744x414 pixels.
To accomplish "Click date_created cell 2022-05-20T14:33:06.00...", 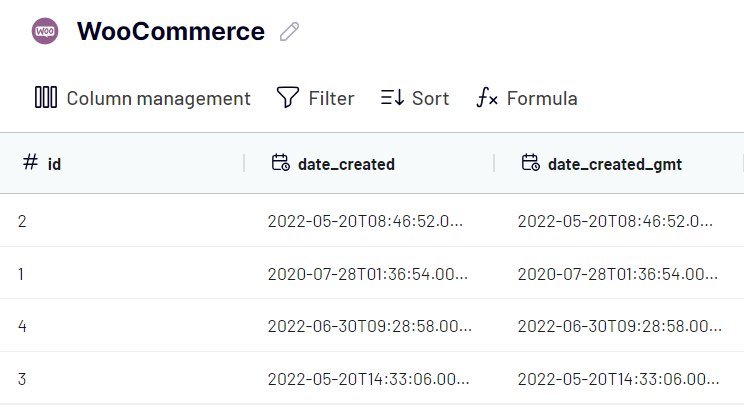I will pos(369,378).
